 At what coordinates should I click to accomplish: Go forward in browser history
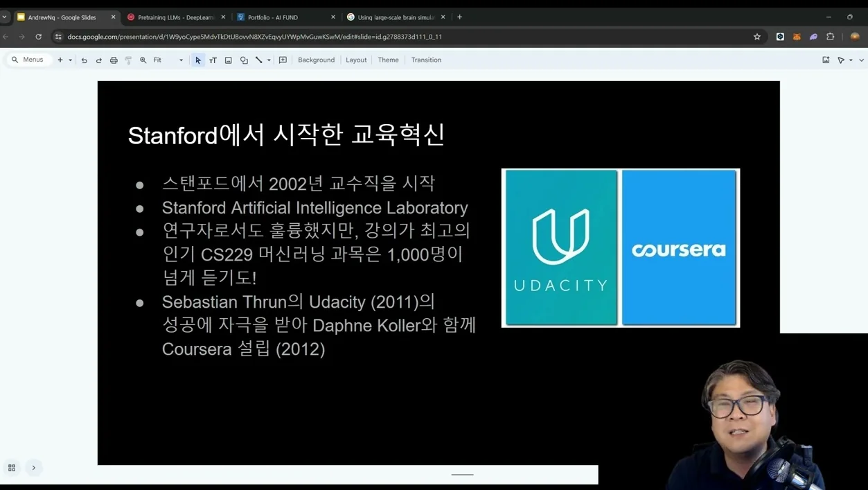22,37
